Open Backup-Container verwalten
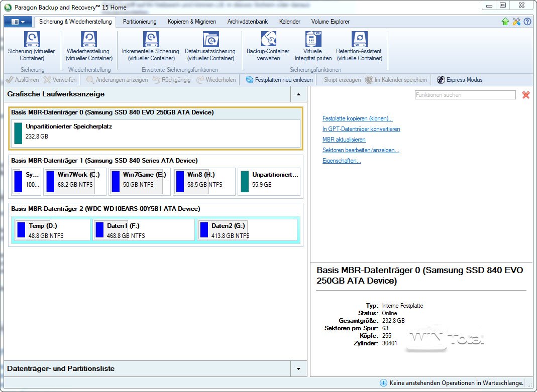Screen dimensions: 537x392 268,40
